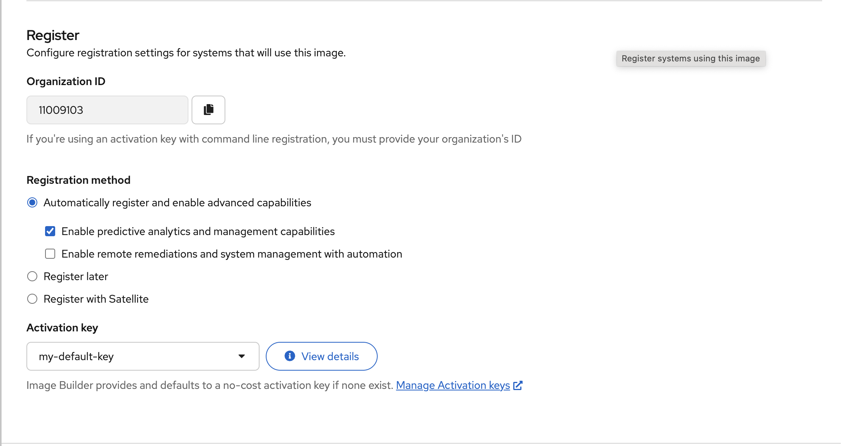Click the Organization ID label
Image resolution: width=868 pixels, height=446 pixels.
(66, 82)
